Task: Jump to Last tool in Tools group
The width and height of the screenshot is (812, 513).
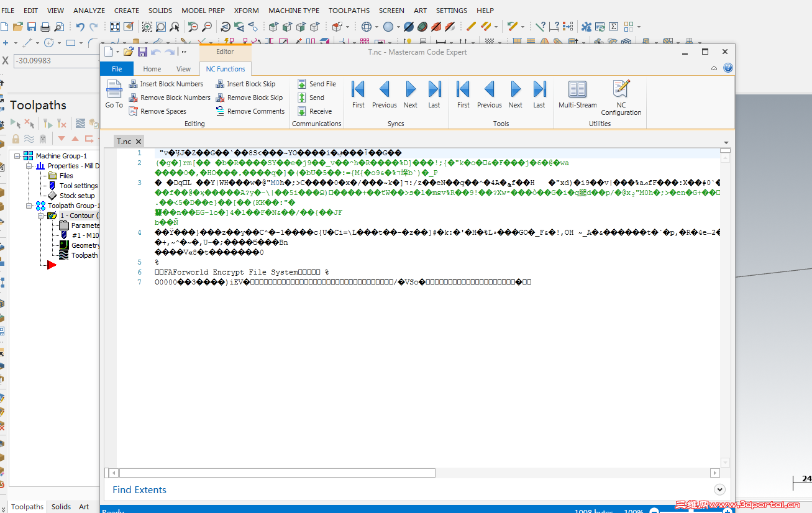Action: tap(539, 94)
